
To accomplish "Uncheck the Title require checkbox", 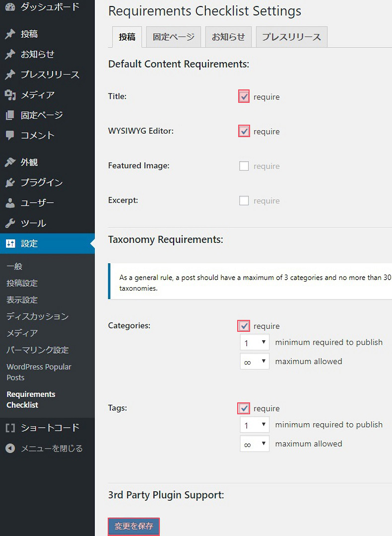I will click(x=244, y=97).
